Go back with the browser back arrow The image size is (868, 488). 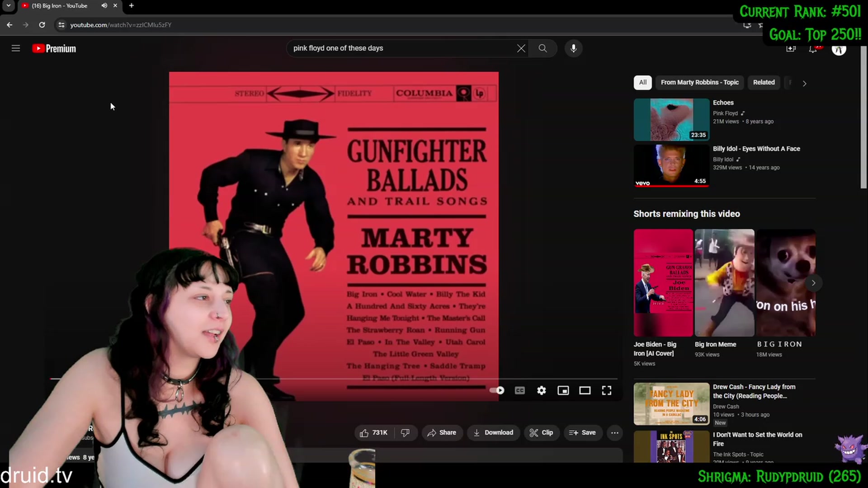click(x=9, y=25)
